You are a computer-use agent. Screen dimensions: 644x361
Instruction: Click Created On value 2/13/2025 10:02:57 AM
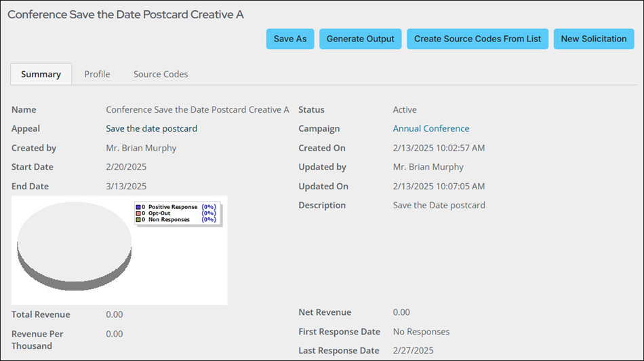(439, 148)
